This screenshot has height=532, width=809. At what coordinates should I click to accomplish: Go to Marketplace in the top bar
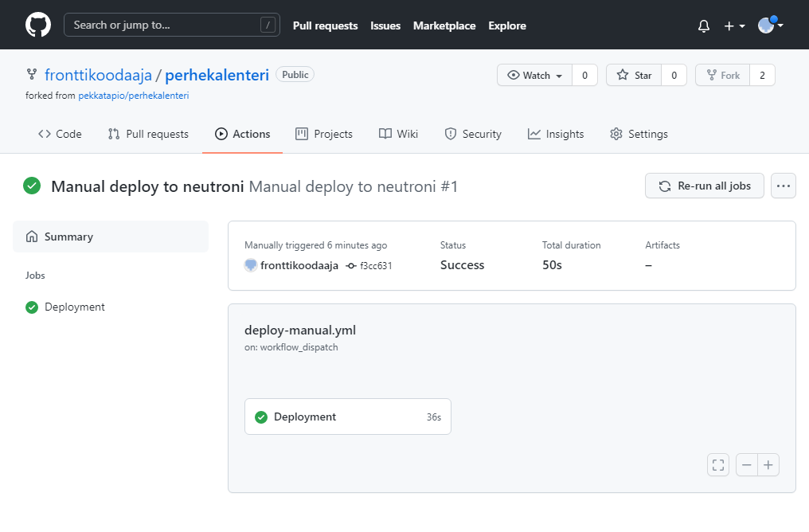click(x=444, y=25)
